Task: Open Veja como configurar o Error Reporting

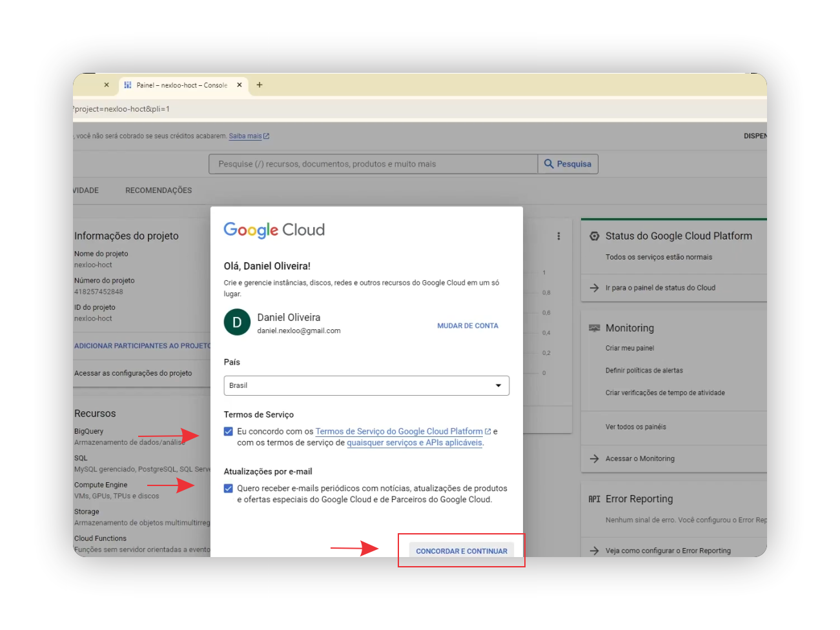Action: pyautogui.click(x=668, y=551)
